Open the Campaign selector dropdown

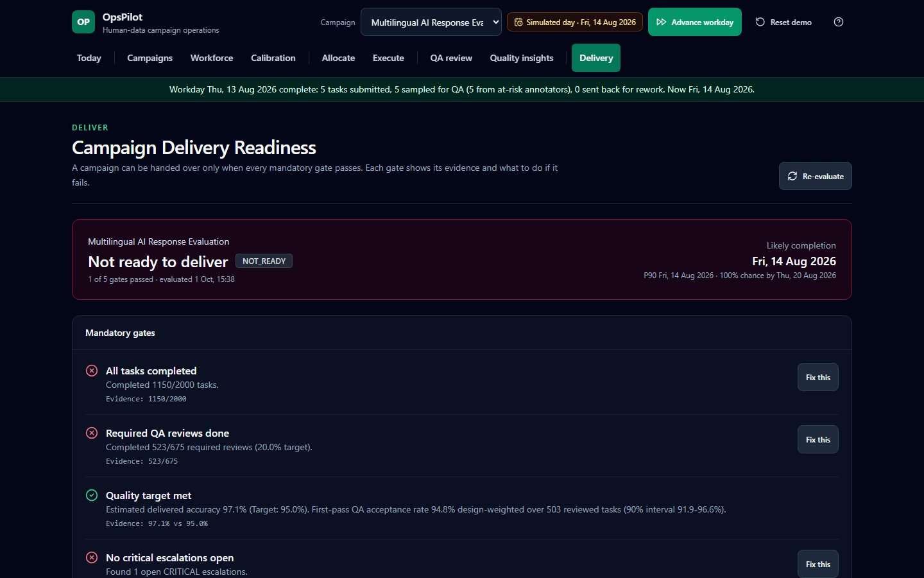pyautogui.click(x=431, y=22)
